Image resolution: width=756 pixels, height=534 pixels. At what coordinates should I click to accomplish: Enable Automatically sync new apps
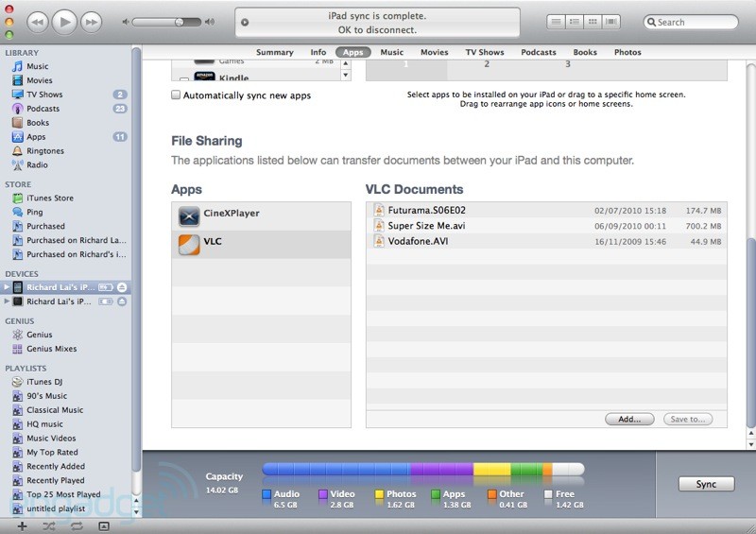pyautogui.click(x=176, y=95)
